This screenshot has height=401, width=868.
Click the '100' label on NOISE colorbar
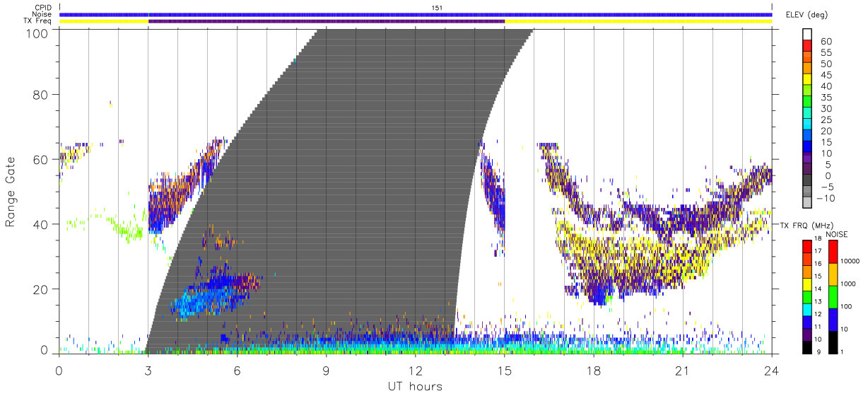(848, 306)
